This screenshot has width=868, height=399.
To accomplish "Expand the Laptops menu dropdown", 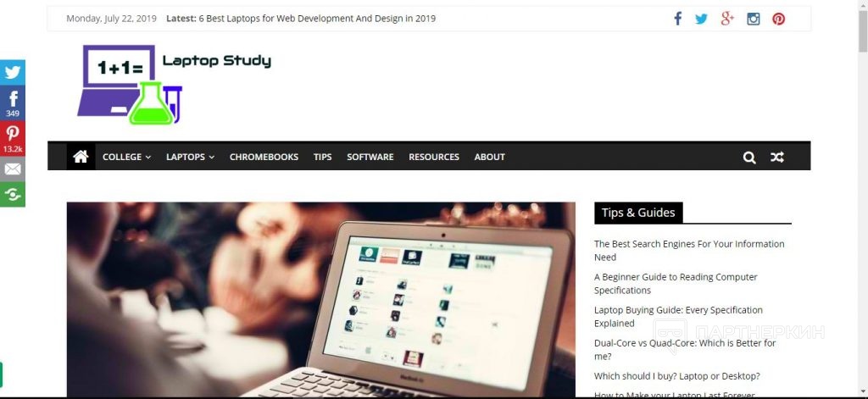I will coord(190,158).
